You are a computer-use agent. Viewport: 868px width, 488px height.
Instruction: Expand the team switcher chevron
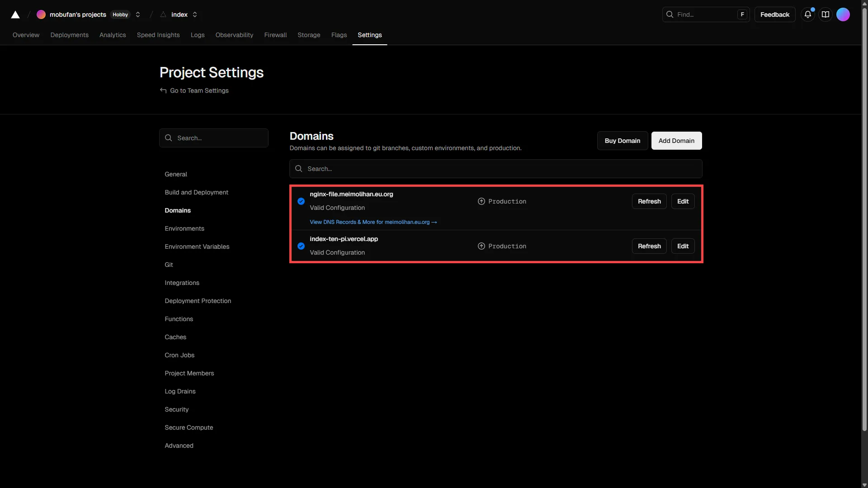(138, 14)
